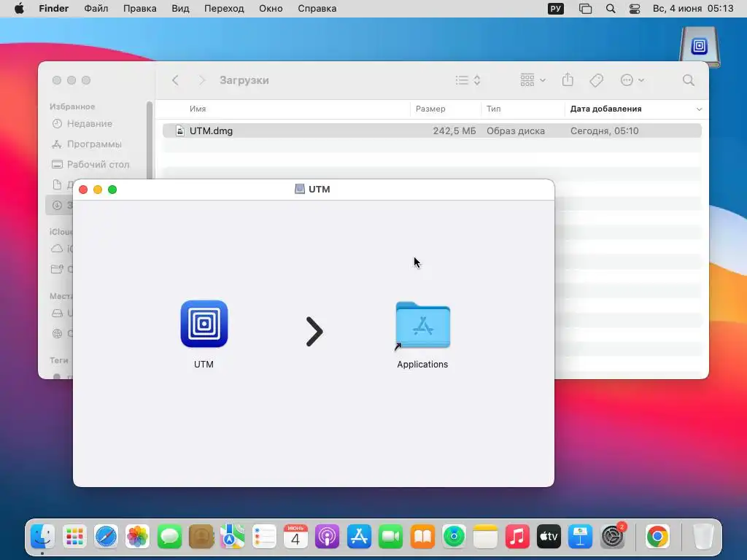Open System Preferences from the Dock
Image resolution: width=747 pixels, height=560 pixels.
click(613, 537)
